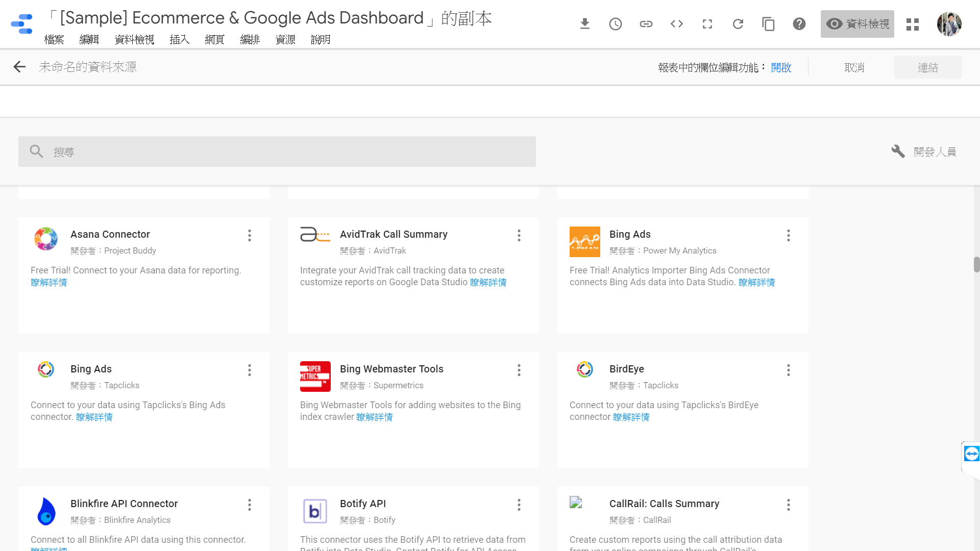Viewport: 980px width, 551px height.
Task: Click the report title text
Action: coord(269,18)
